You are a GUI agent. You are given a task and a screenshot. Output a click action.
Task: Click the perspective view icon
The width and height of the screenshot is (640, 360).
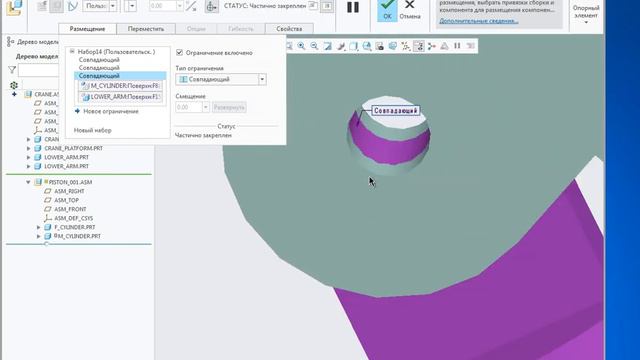pyautogui.click(x=393, y=46)
